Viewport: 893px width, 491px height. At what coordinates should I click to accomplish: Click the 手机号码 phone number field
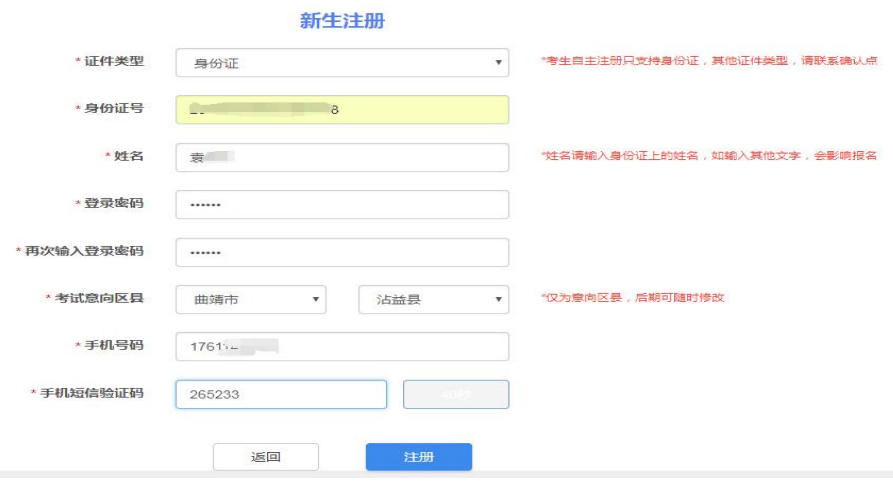(341, 347)
